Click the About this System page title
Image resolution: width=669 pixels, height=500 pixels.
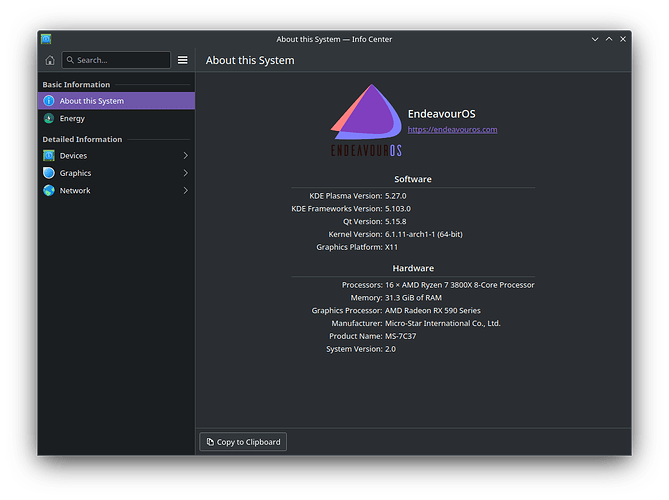pyautogui.click(x=250, y=61)
